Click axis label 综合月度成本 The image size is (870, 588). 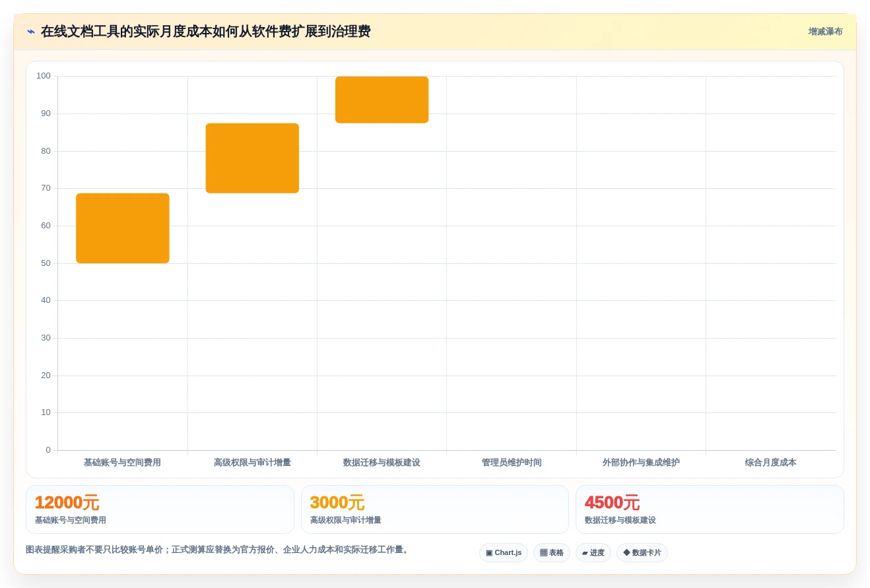tap(771, 463)
